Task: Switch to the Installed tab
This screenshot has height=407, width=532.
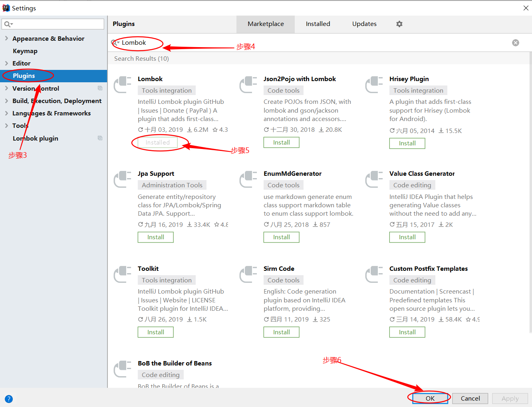Action: coord(318,24)
